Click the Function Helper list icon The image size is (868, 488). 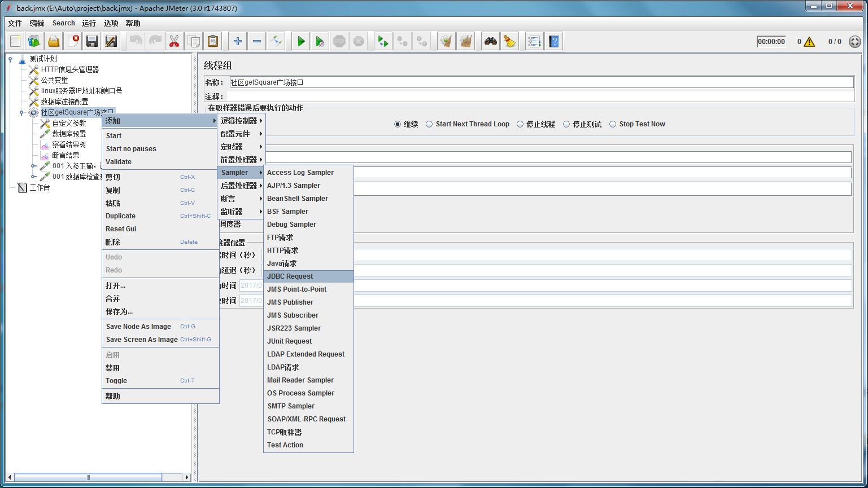tap(534, 41)
